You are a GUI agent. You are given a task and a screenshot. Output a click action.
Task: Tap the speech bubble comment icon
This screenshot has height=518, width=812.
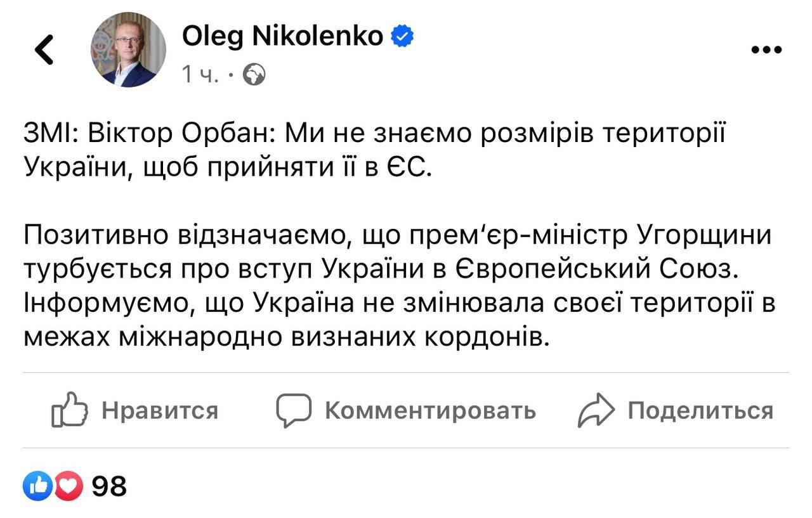(x=294, y=410)
